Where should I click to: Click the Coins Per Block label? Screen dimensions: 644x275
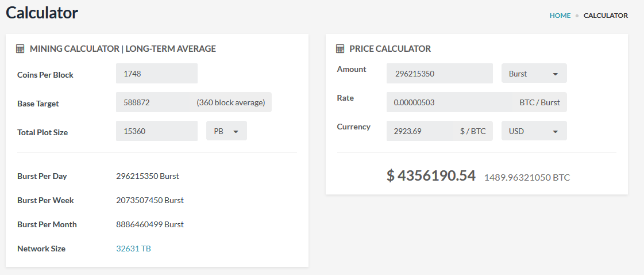45,75
